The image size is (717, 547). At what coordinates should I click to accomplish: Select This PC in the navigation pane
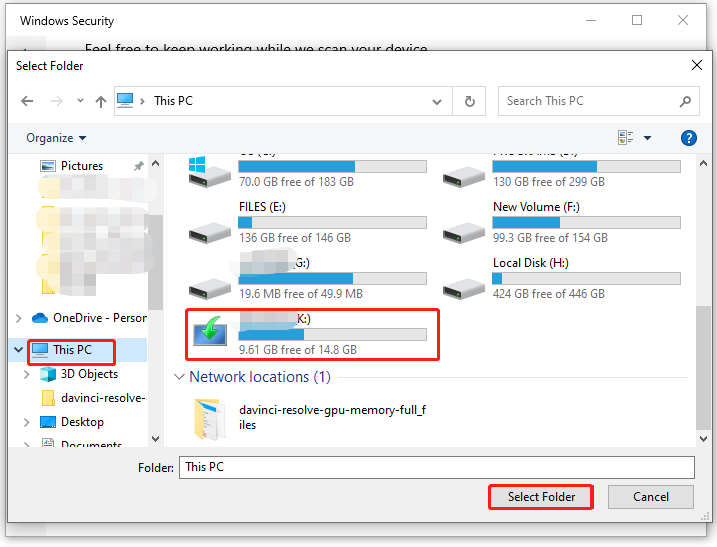click(72, 350)
